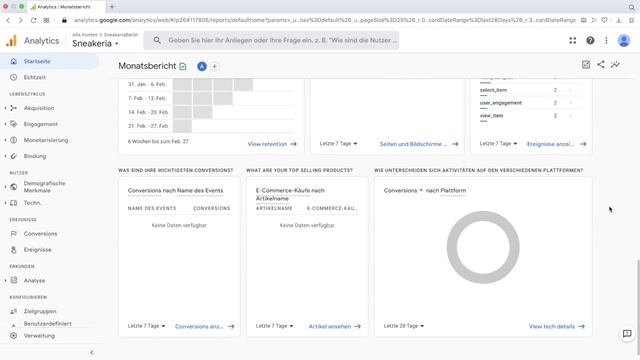Open the Conversions anzeigen link
The width and height of the screenshot is (640, 360).
pos(204,327)
